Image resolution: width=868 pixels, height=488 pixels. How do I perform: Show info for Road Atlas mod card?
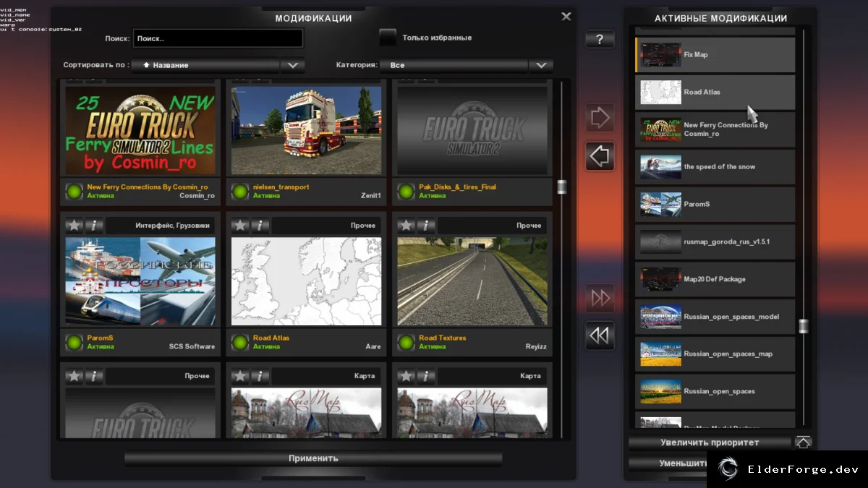coord(260,226)
